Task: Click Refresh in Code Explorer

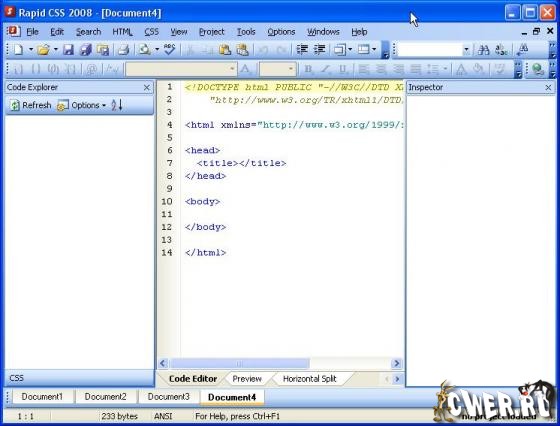Action: 31,105
